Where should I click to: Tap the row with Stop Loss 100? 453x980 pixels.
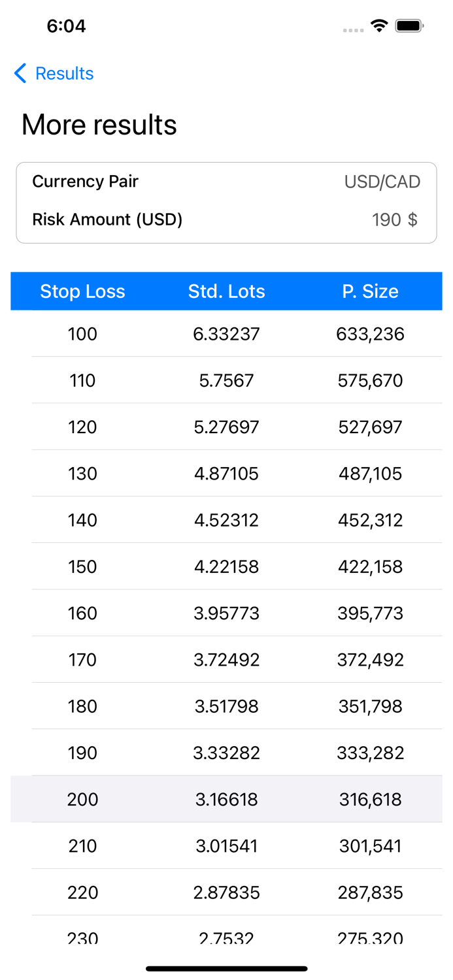pos(226,334)
